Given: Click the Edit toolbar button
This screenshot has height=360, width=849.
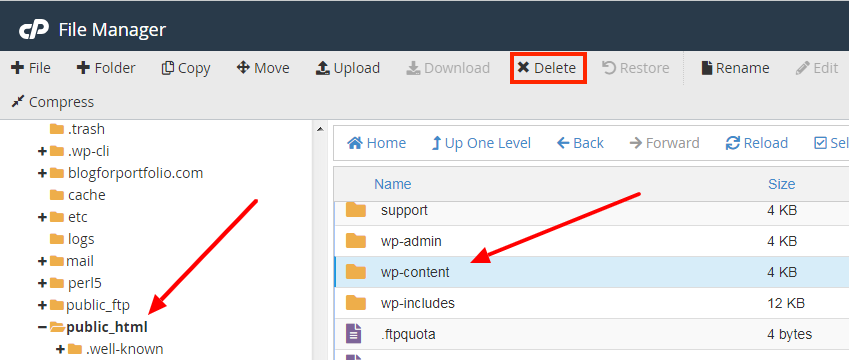Looking at the screenshot, I should pyautogui.click(x=817, y=68).
